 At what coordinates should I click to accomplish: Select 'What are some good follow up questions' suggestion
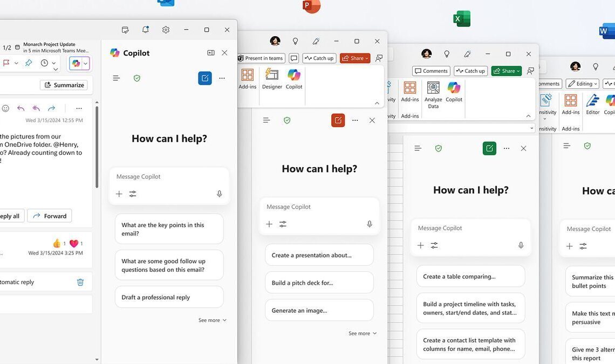(169, 265)
